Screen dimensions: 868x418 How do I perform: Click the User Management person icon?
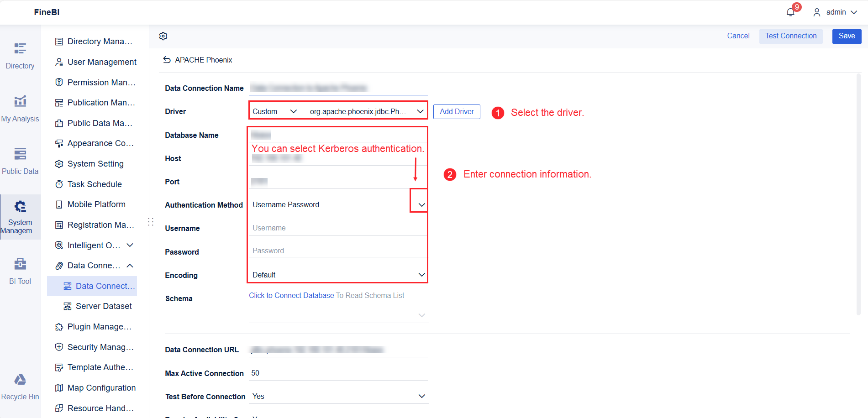(59, 62)
